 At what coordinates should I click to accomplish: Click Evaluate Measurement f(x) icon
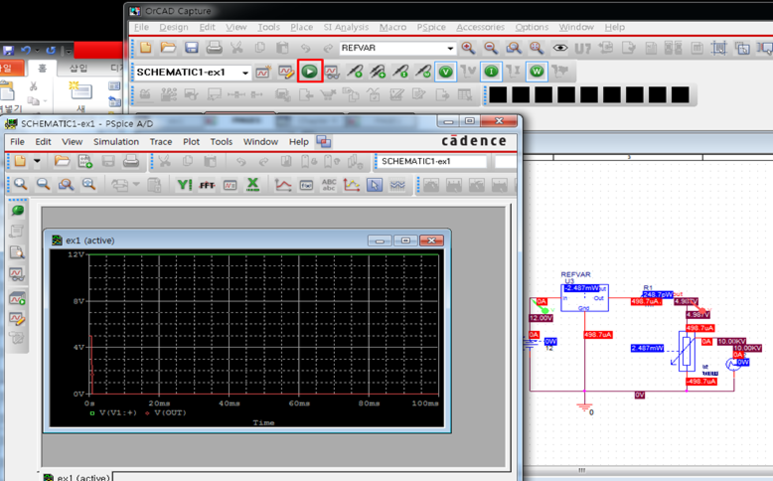(307, 185)
